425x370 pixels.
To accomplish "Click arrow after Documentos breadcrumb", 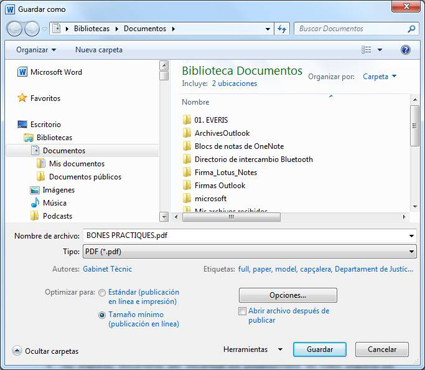I will tap(173, 29).
